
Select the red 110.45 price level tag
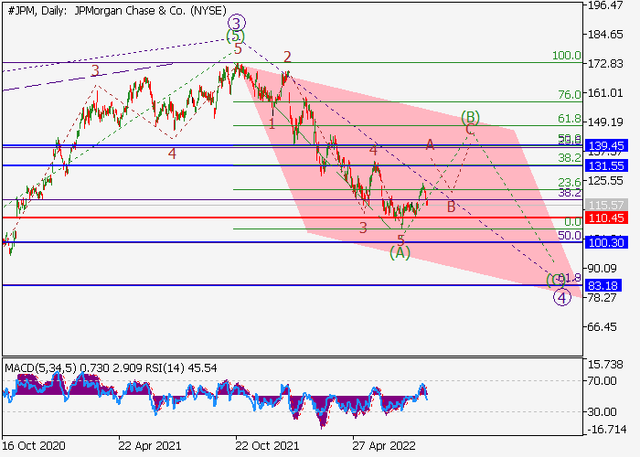pos(610,217)
